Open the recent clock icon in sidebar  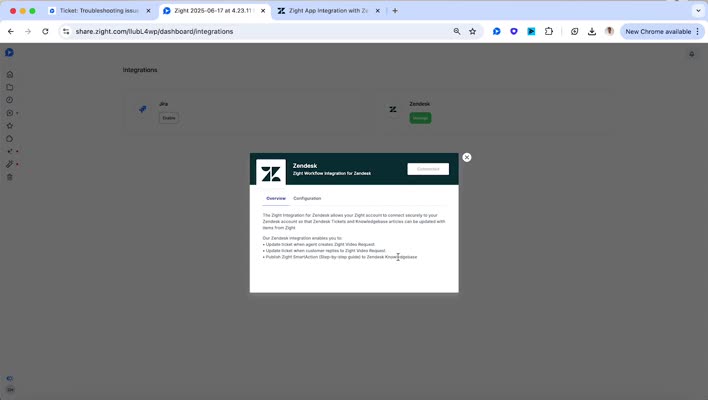click(x=9, y=100)
